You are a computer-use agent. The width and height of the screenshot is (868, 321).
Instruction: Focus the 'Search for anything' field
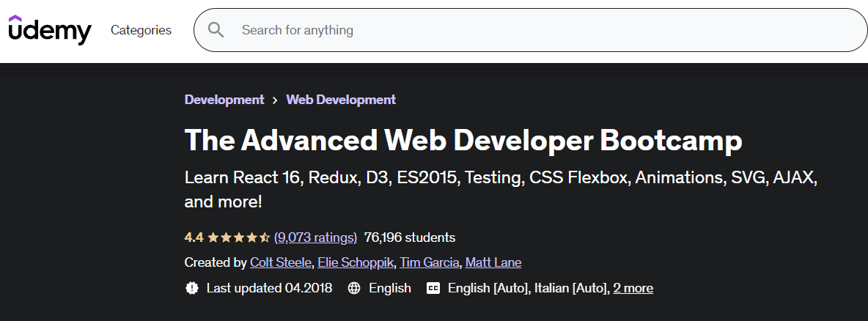tap(530, 30)
